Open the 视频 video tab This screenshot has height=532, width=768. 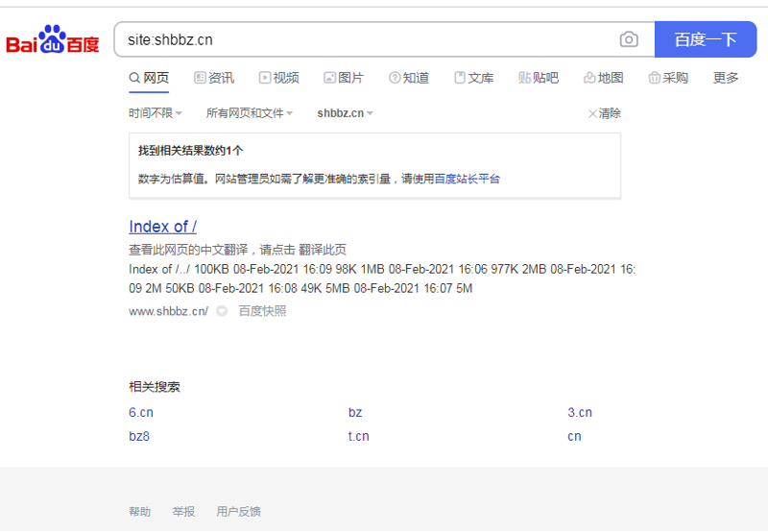pos(279,78)
